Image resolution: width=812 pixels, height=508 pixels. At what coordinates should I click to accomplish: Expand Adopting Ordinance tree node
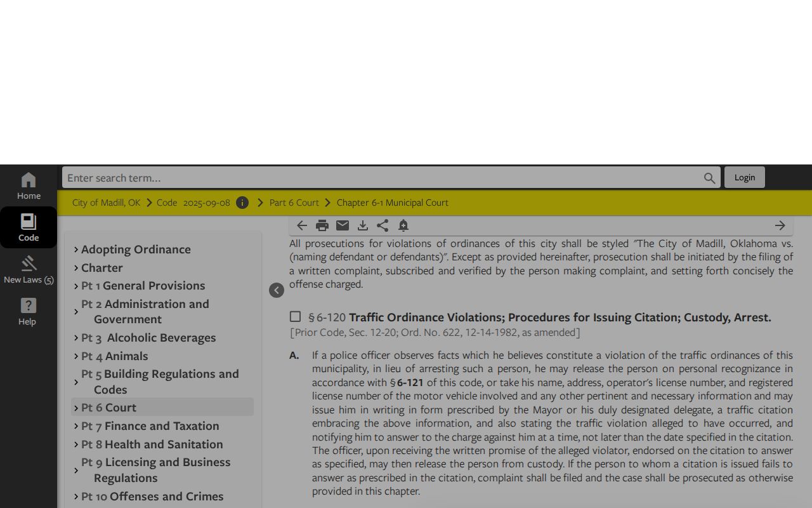click(76, 250)
